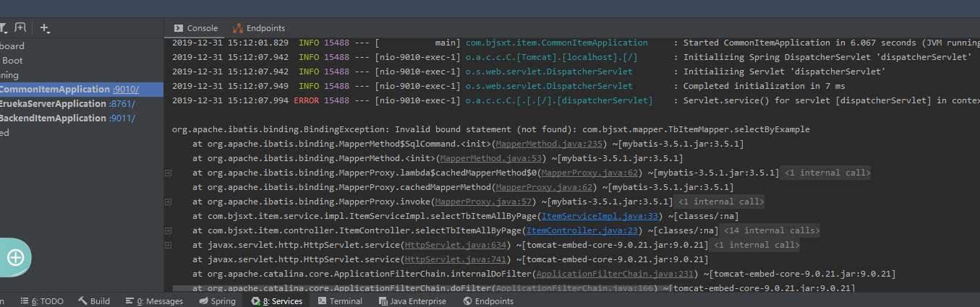Expand '<1 internal call>' after HttpServlet.java:634

coord(757,245)
